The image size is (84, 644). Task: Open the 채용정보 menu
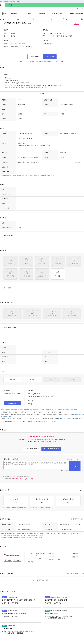point(14,14)
